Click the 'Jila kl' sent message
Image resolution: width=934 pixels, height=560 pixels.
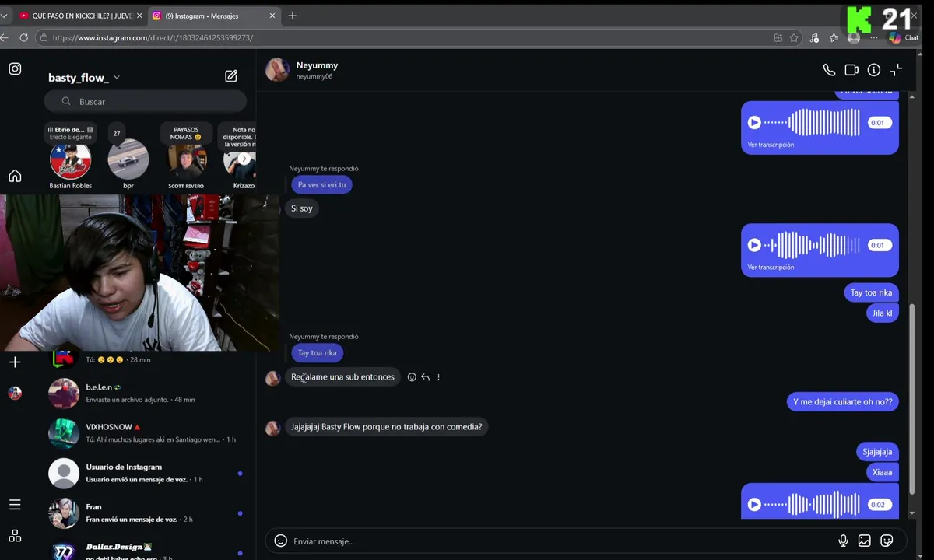coord(882,313)
